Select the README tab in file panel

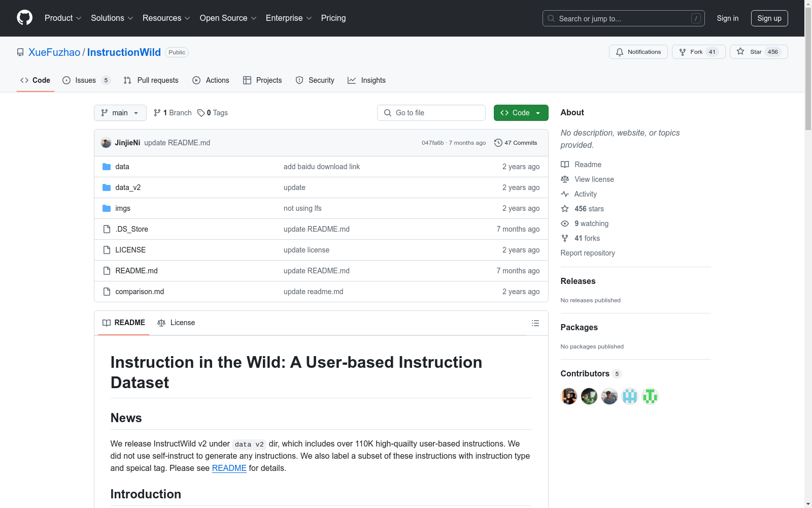pos(124,323)
